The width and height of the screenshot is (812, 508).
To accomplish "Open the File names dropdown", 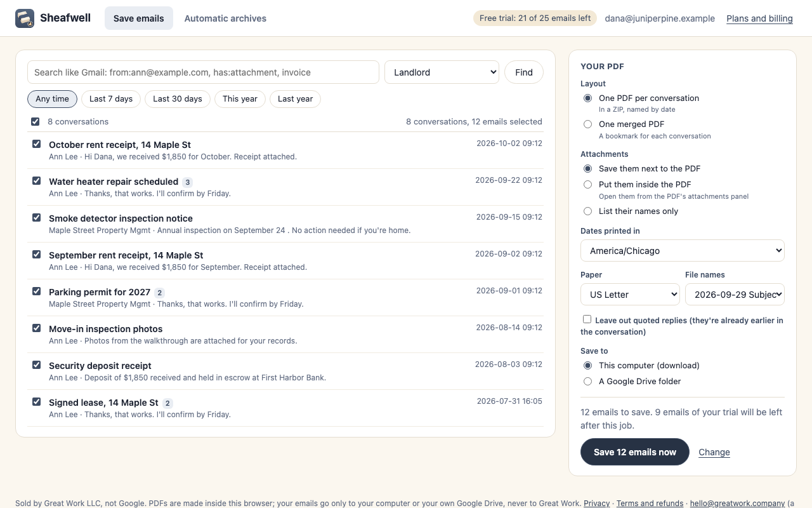I will click(x=735, y=295).
